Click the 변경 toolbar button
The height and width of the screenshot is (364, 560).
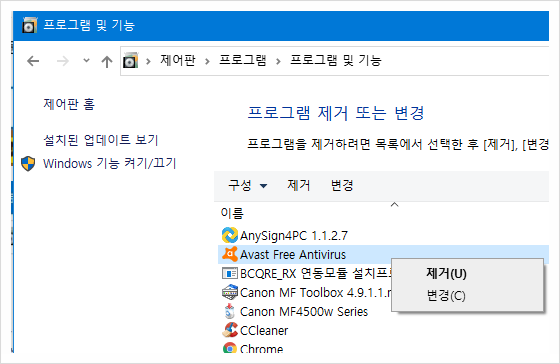342,185
